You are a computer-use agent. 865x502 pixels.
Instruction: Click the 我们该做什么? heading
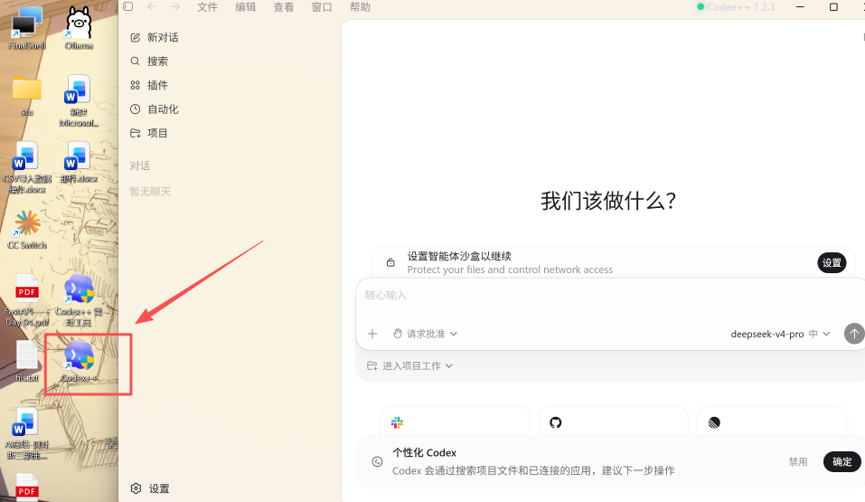[608, 201]
